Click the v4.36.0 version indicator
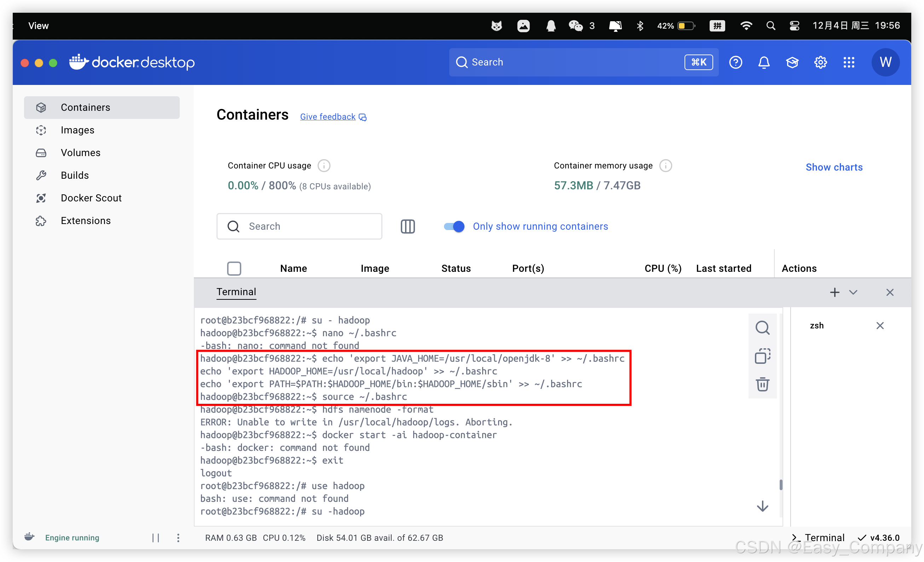This screenshot has height=562, width=924. click(879, 537)
